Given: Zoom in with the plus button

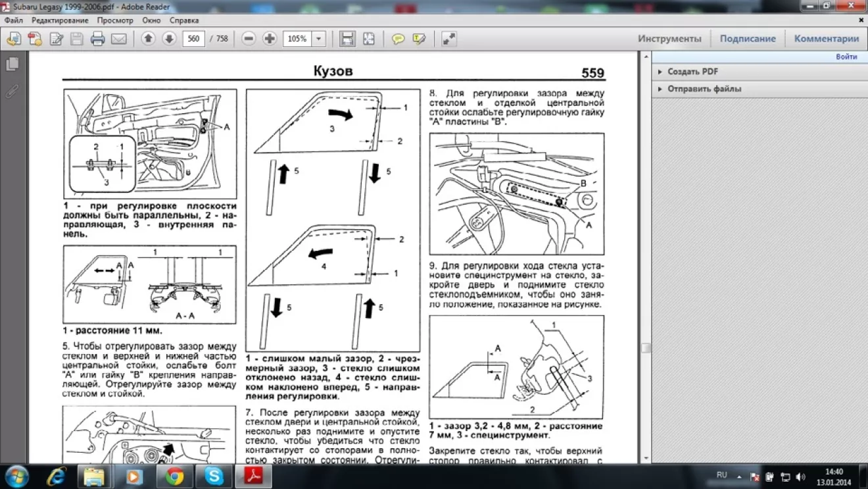Looking at the screenshot, I should pyautogui.click(x=270, y=39).
